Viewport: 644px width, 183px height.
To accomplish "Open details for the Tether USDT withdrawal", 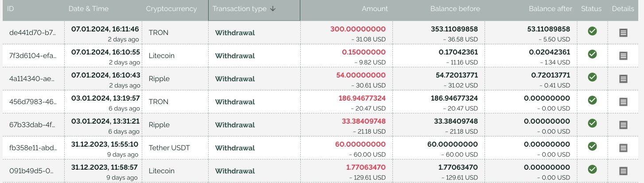I will [x=623, y=148].
